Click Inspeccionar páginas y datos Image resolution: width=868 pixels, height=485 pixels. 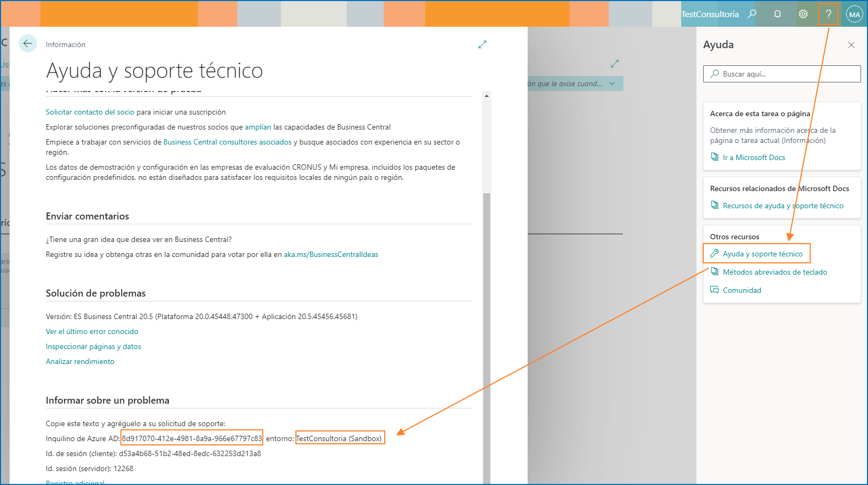point(94,346)
